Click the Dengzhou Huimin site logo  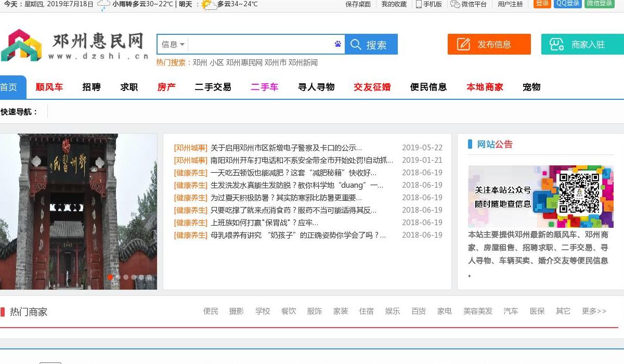pos(74,45)
